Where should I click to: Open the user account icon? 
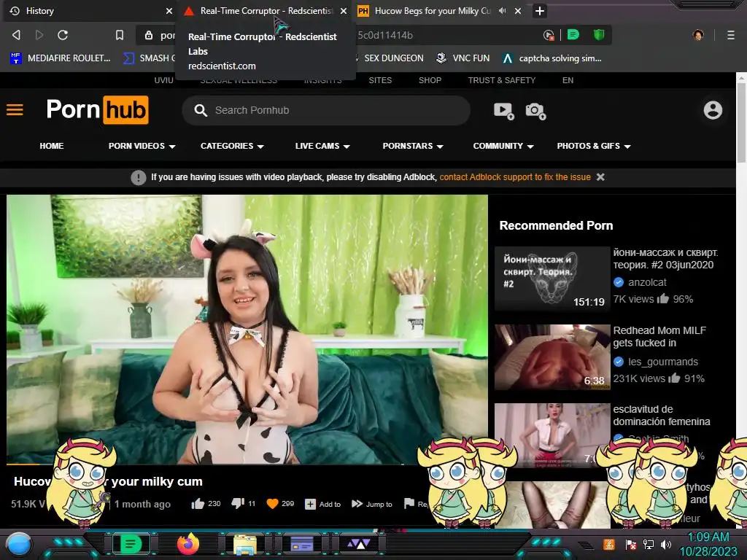(713, 110)
